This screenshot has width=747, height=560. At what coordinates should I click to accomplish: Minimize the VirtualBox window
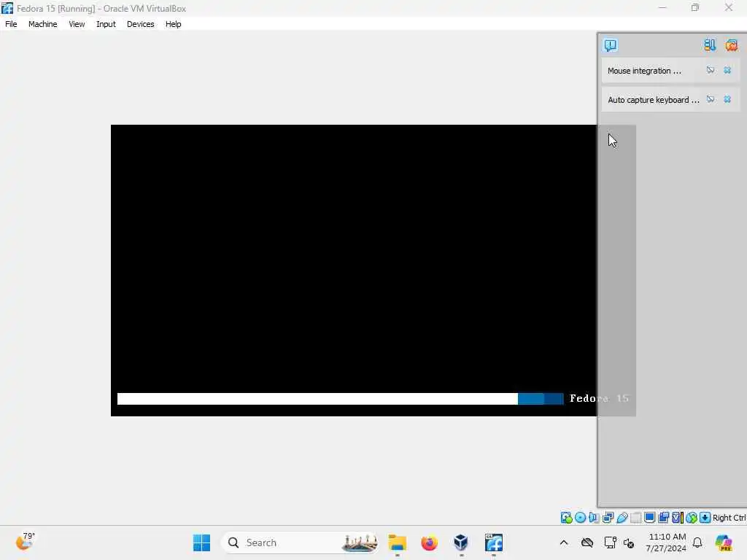pyautogui.click(x=662, y=8)
